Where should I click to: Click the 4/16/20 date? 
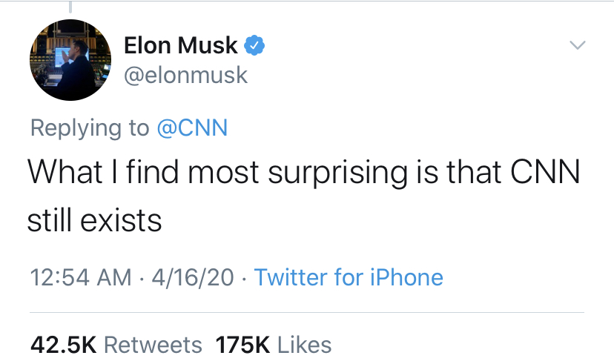pos(192,277)
